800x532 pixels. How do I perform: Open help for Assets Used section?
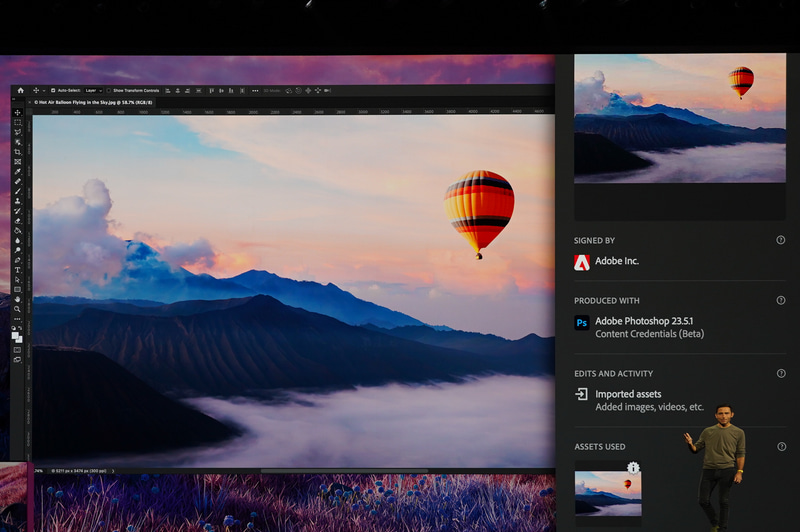pyautogui.click(x=781, y=446)
